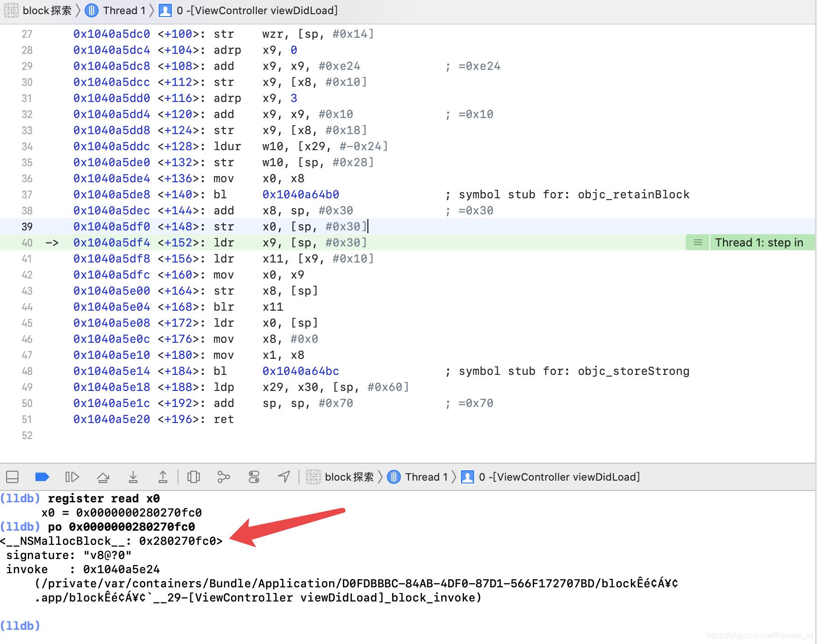Open Thread 1 selector in debug bar
Image resolution: width=817 pixels, height=644 pixels.
pos(417,477)
